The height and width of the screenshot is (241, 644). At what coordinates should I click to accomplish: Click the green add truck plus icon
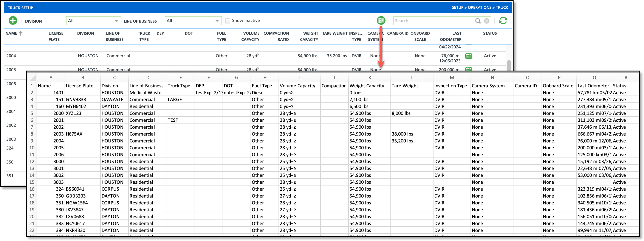coord(13,20)
